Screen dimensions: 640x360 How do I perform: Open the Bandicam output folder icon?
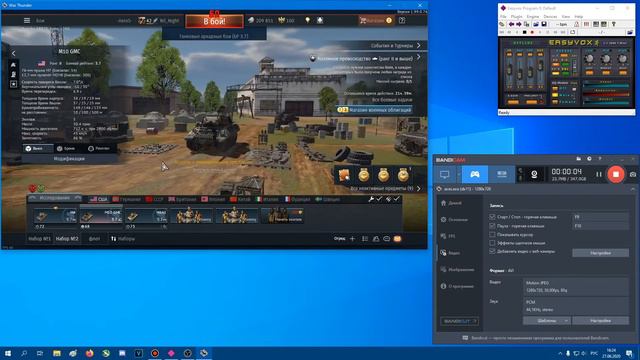(x=578, y=159)
